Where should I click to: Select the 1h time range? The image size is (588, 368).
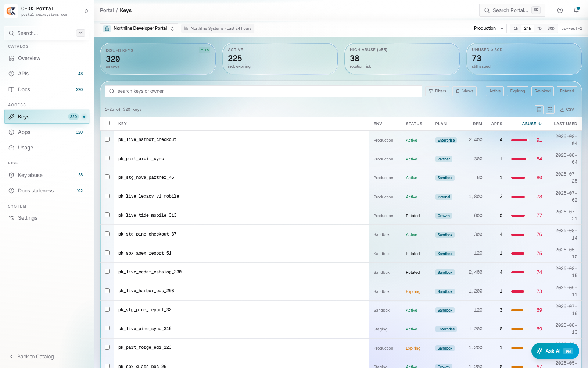pyautogui.click(x=516, y=28)
